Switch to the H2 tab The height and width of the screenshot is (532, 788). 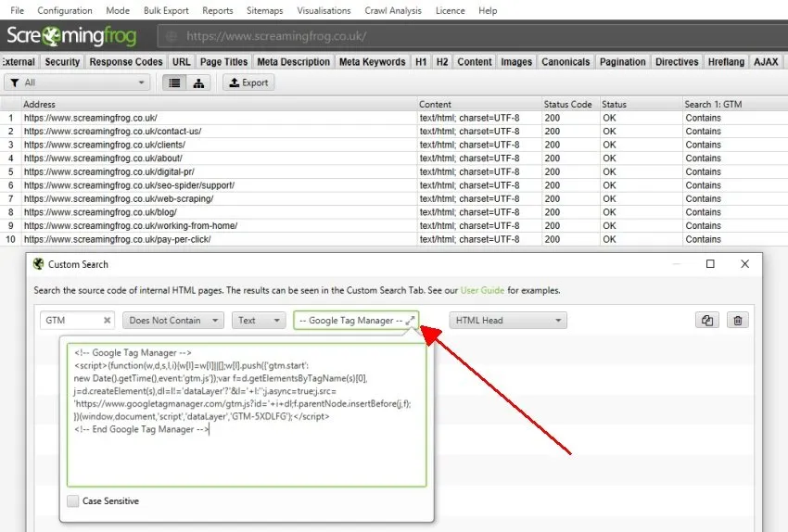pyautogui.click(x=442, y=62)
